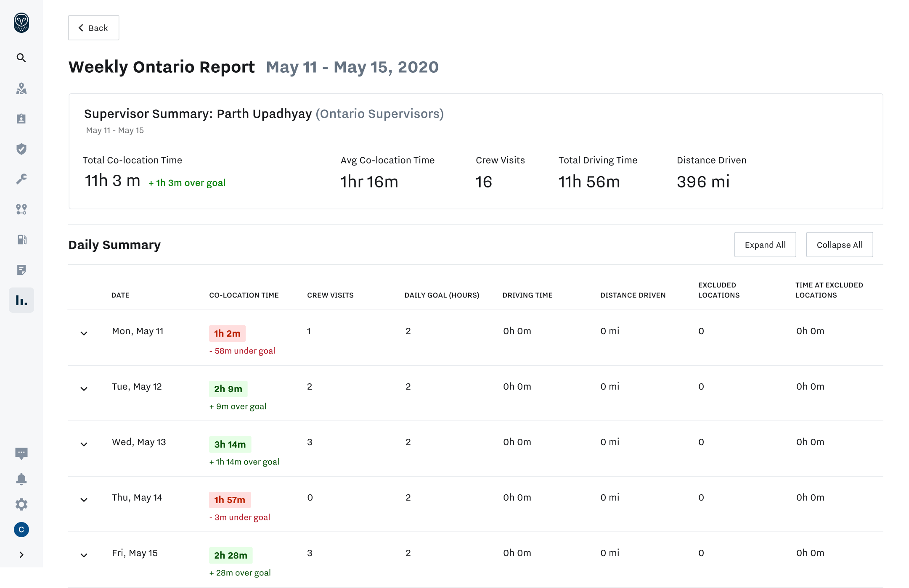The height and width of the screenshot is (588, 909).
Task: Expand the sidebar with the chevron arrow
Action: click(21, 554)
